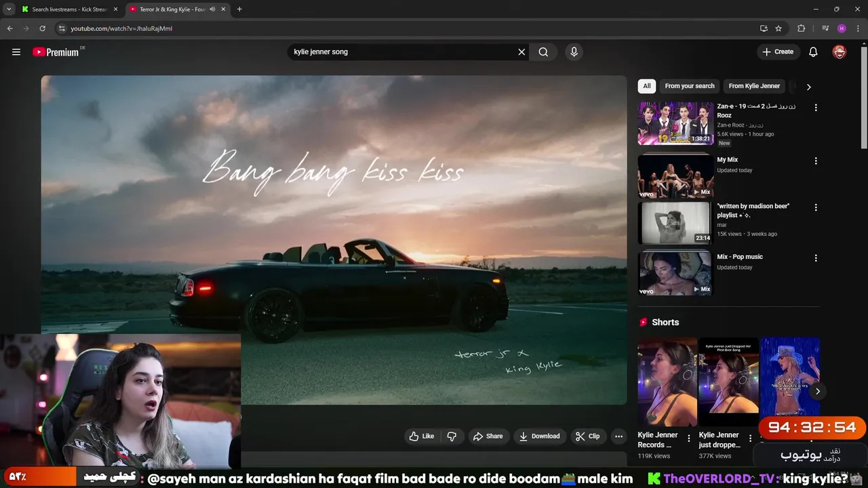Open the Mix - Pop music title

(740, 257)
